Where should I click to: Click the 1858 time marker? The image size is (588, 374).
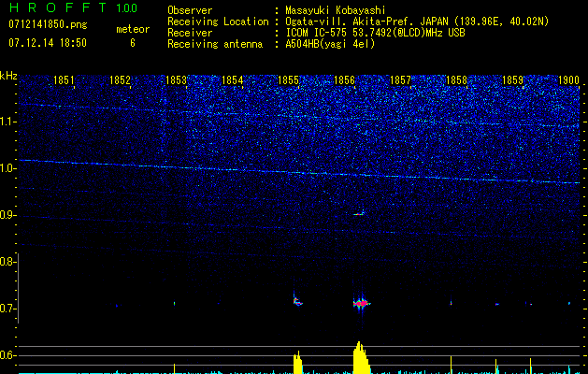pyautogui.click(x=456, y=79)
